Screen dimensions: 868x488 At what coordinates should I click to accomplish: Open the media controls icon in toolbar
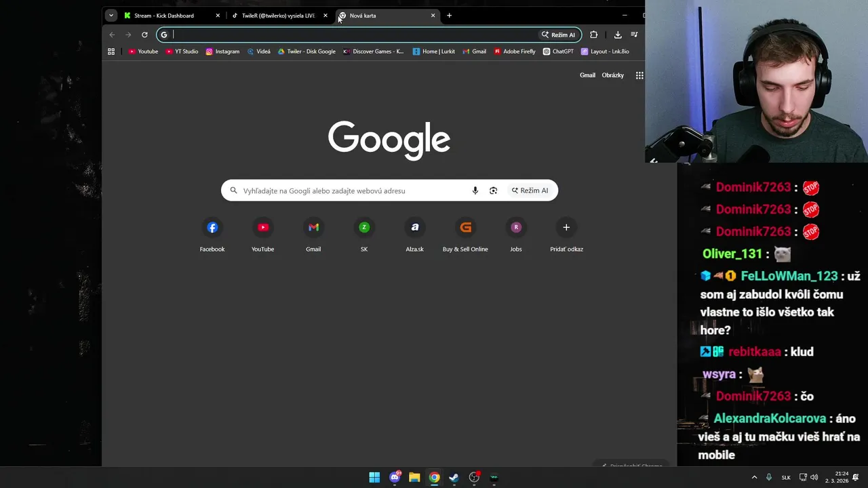coord(634,35)
